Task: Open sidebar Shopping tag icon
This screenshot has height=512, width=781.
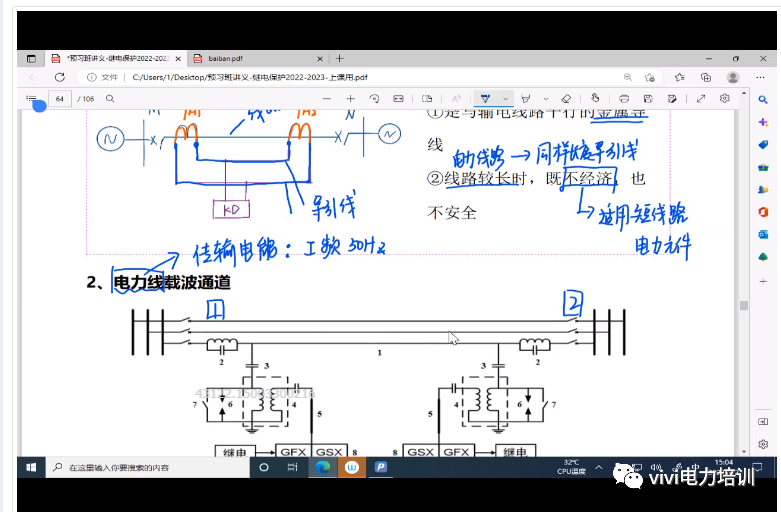Action: [x=763, y=144]
